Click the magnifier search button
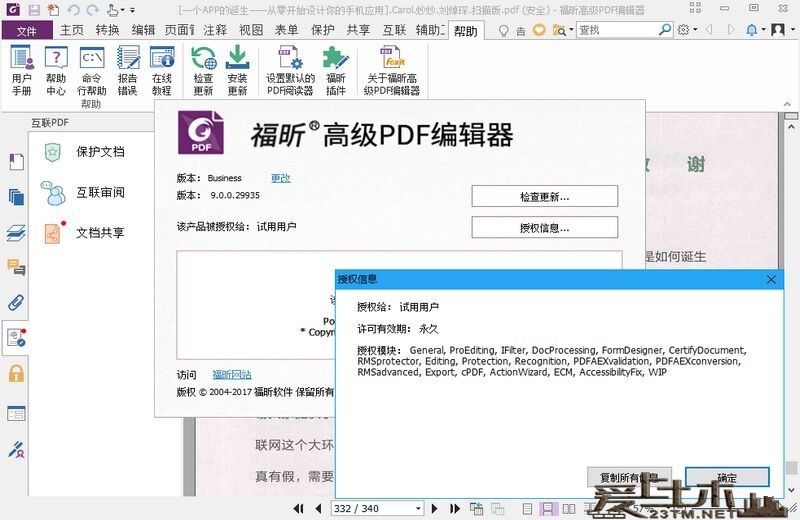Image resolution: width=800 pixels, height=520 pixels. point(665,30)
